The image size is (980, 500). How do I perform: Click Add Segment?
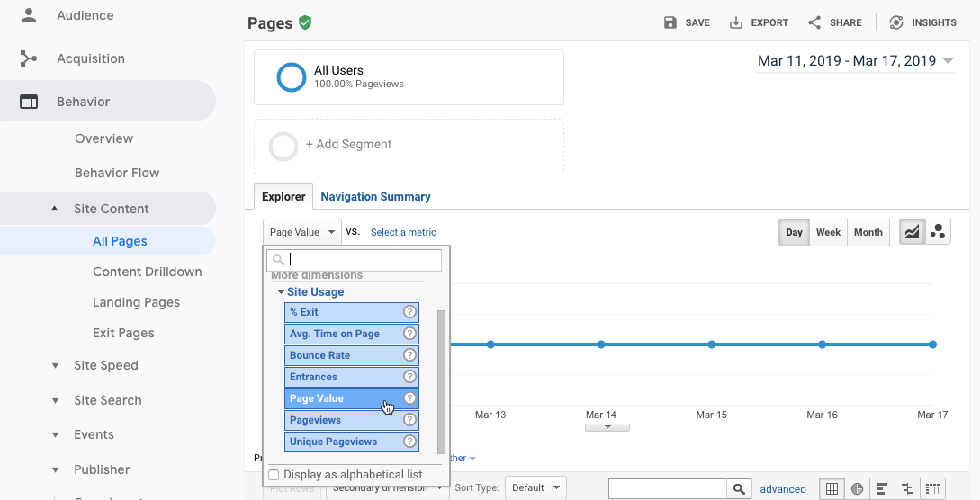point(348,145)
